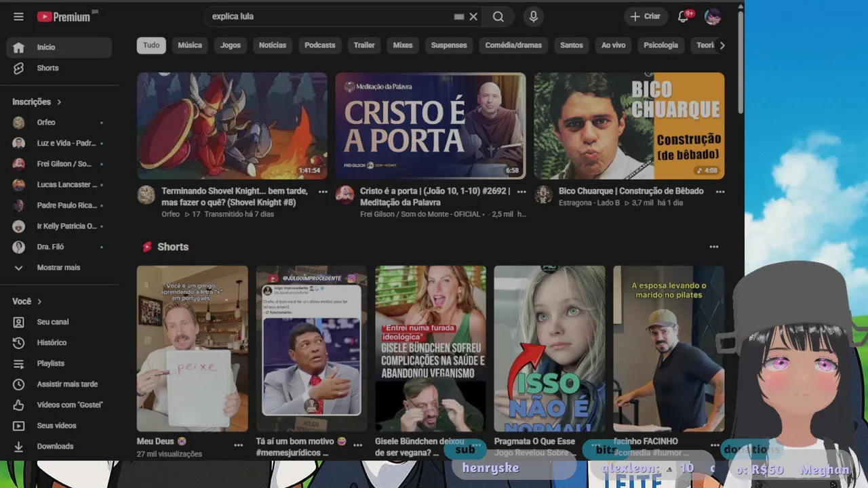This screenshot has width=868, height=488.
Task: Open the account avatar menu
Action: (x=713, y=16)
